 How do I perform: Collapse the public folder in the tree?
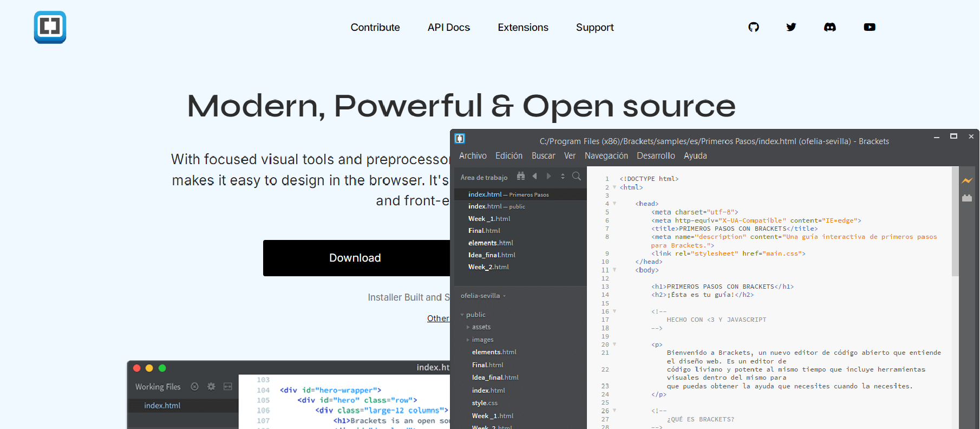click(462, 315)
